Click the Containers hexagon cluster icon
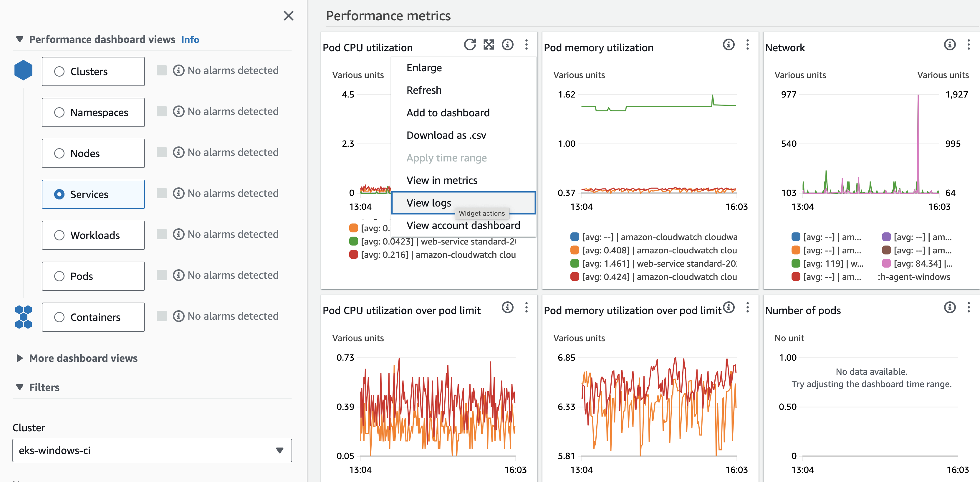 (23, 317)
